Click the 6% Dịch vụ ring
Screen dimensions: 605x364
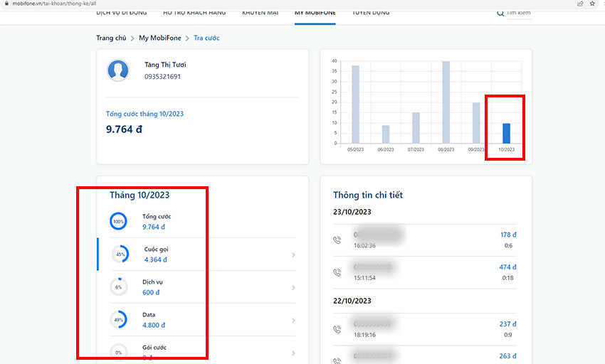click(118, 287)
